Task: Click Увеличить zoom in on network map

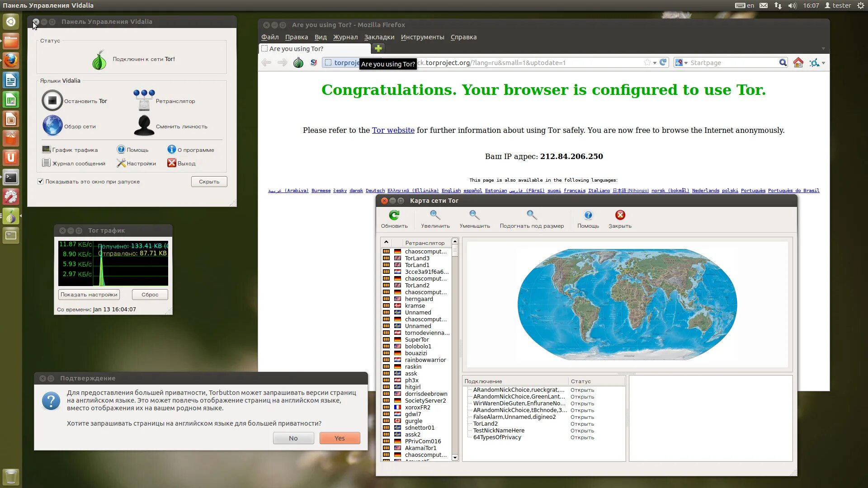Action: coord(435,219)
